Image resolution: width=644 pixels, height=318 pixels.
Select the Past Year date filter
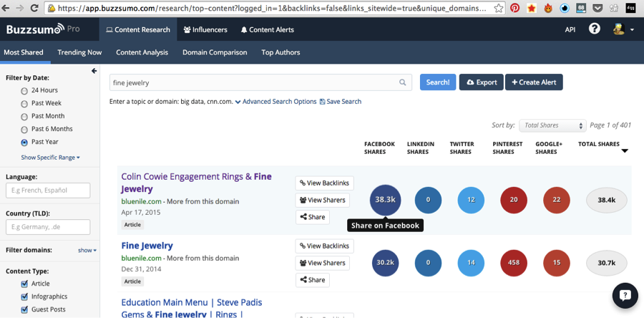24,142
